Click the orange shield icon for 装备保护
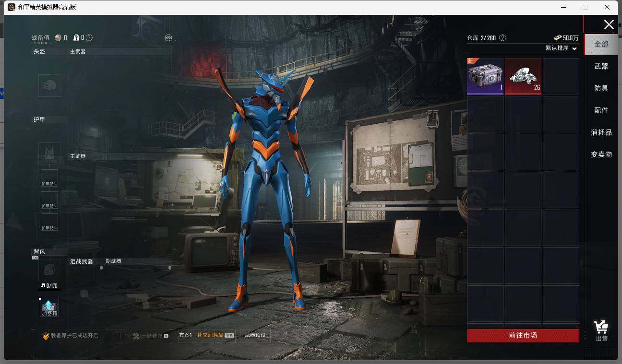Screen dimensions: 622x364 coord(46,336)
